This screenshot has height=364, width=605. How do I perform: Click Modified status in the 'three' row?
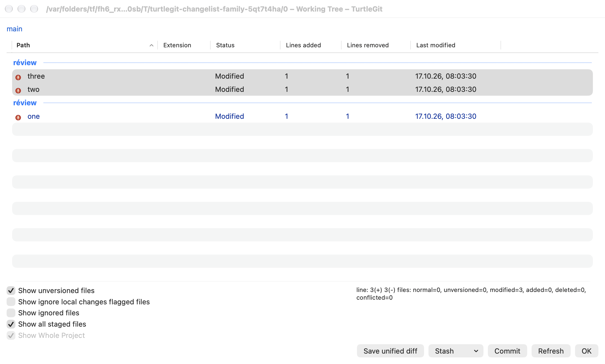[229, 76]
